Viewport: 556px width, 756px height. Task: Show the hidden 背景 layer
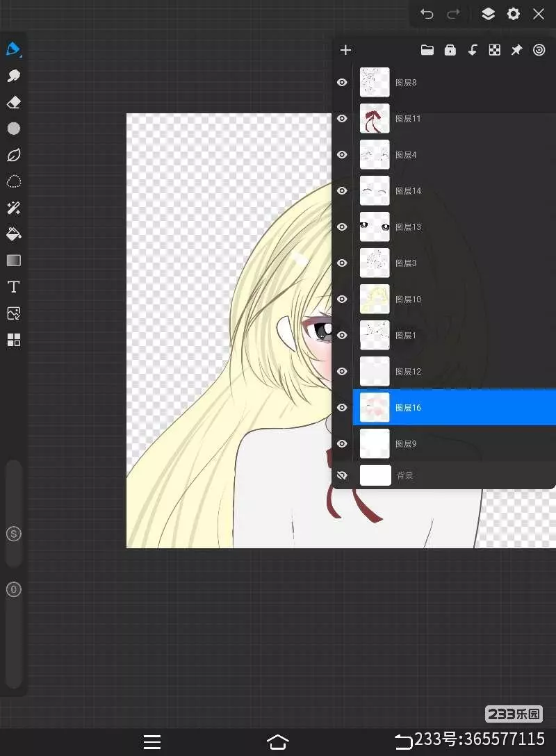(x=342, y=475)
